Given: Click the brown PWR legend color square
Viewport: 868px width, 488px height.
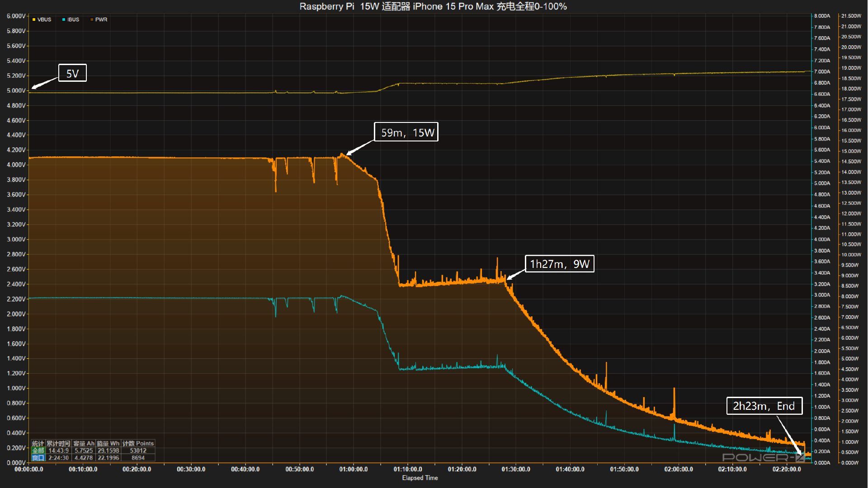Looking at the screenshot, I should pos(92,19).
